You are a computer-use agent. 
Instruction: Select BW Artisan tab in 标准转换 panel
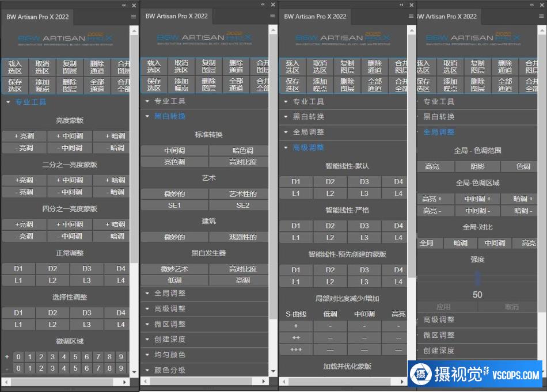point(177,16)
